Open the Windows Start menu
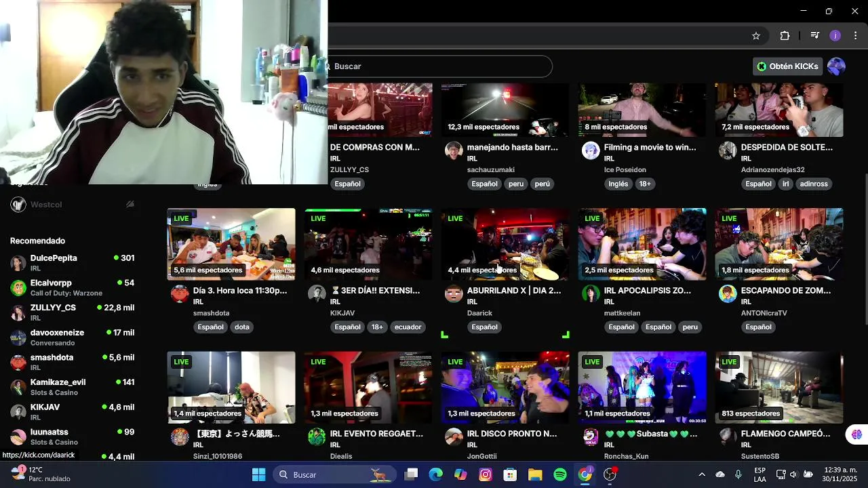Viewport: 868px width, 488px height. click(x=258, y=474)
